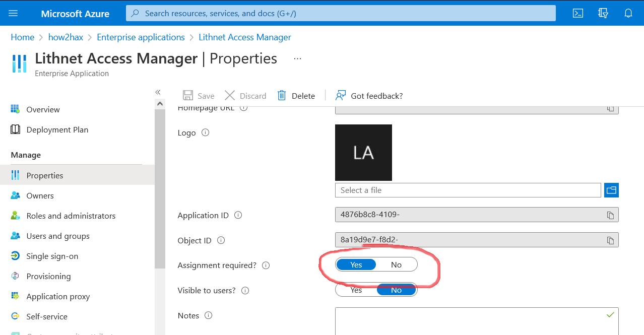644x335 pixels.
Task: Click the Delete button
Action: pyautogui.click(x=296, y=96)
